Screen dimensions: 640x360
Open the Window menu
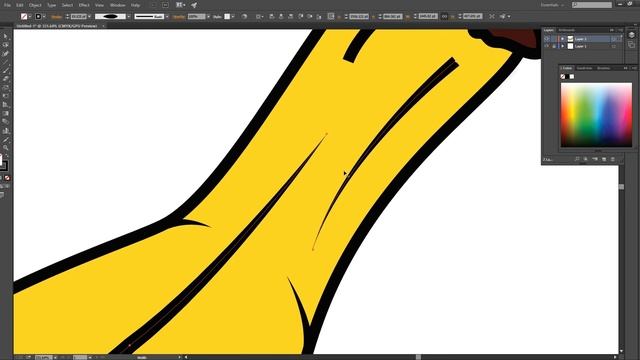pos(118,5)
